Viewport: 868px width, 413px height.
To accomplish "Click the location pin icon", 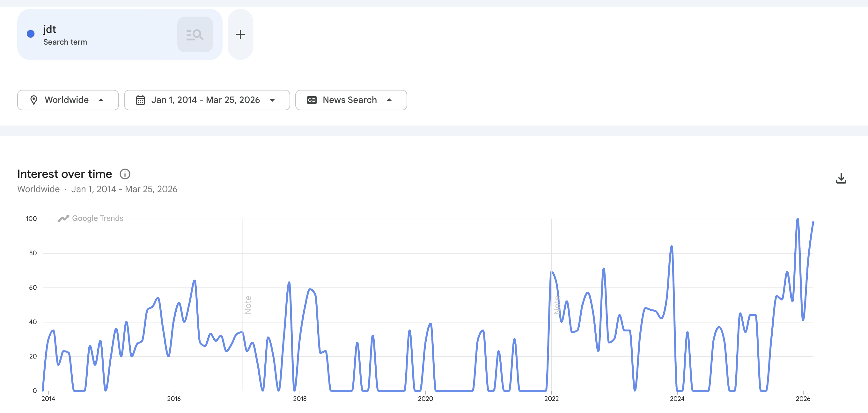I will 34,100.
